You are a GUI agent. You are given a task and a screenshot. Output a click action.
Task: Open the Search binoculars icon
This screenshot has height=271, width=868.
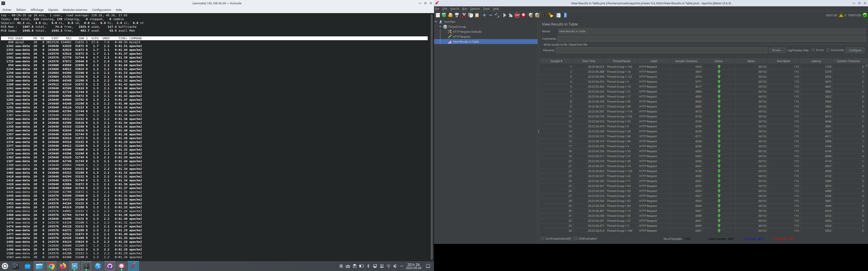click(545, 15)
